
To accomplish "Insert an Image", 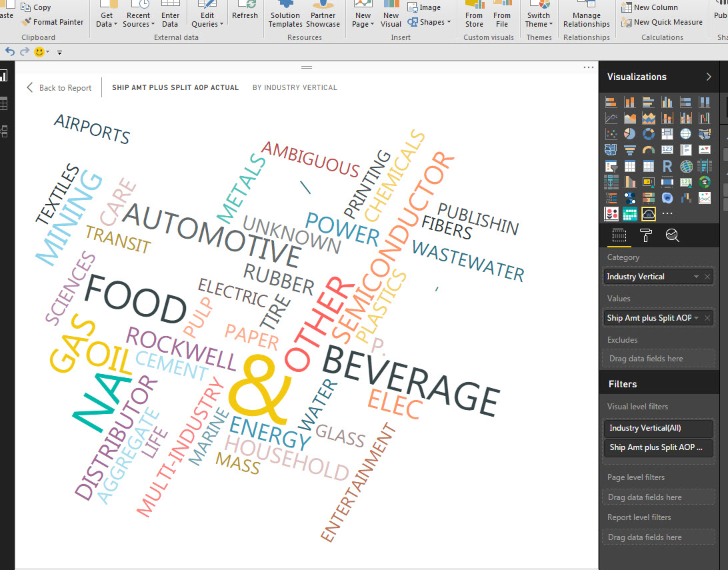I will click(x=424, y=7).
